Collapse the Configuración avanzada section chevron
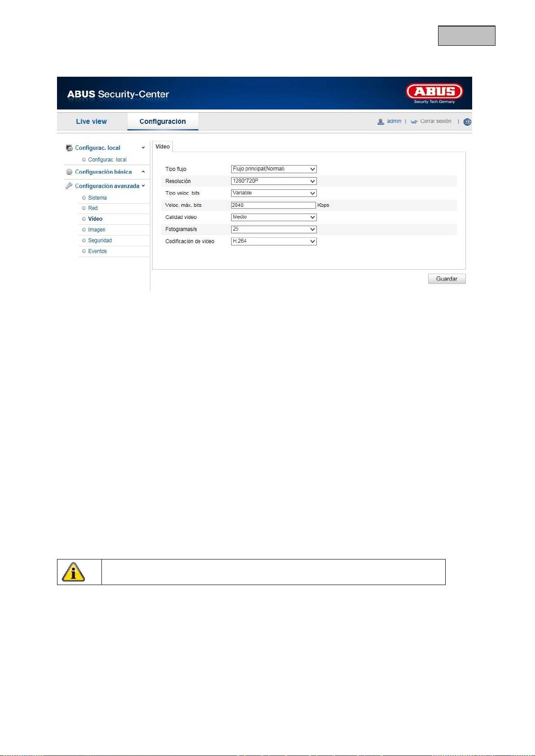Image resolution: width=535 pixels, height=756 pixels. coord(143,186)
